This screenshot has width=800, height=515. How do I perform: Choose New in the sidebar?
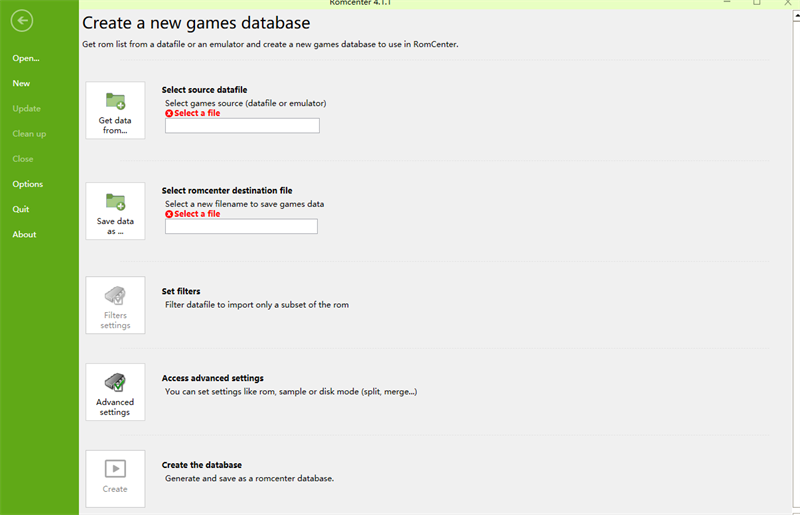21,83
